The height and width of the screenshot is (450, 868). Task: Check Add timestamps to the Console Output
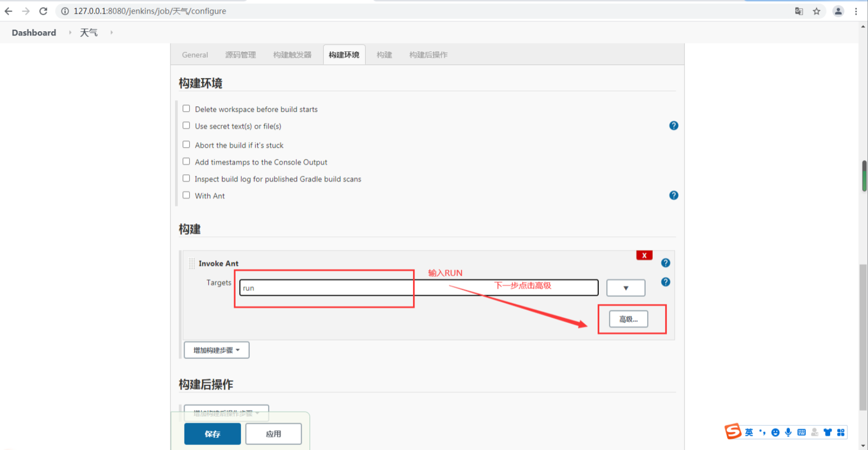186,161
